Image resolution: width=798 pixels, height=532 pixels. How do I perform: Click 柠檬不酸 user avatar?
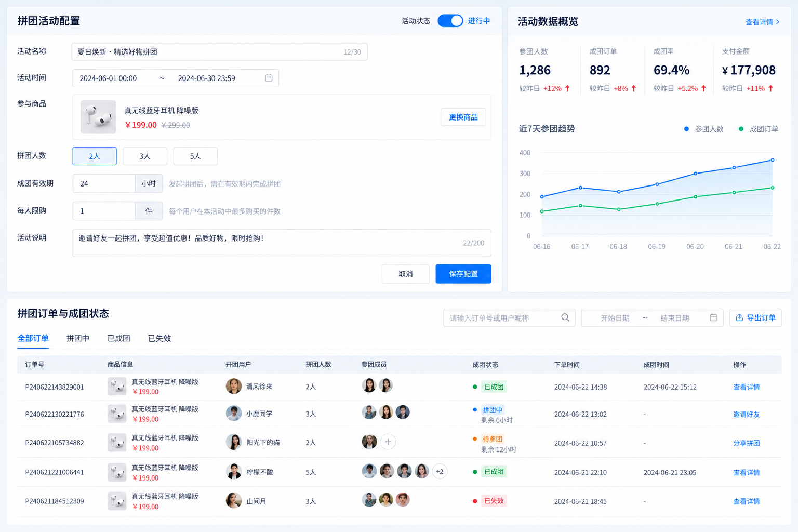(234, 472)
